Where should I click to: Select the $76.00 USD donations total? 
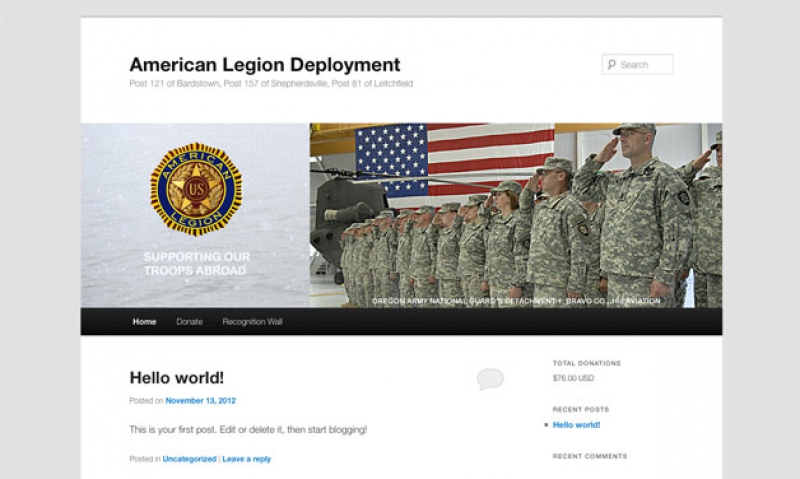point(573,379)
